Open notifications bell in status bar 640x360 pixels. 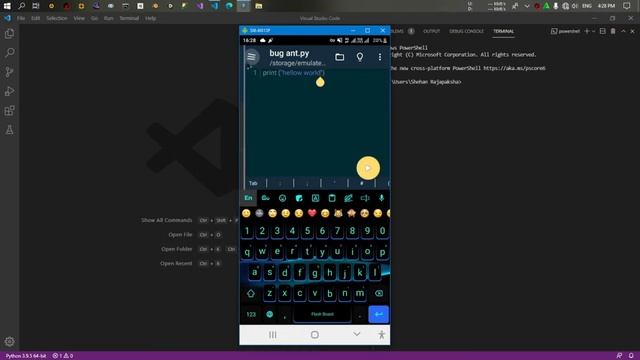pyautogui.click(x=631, y=356)
